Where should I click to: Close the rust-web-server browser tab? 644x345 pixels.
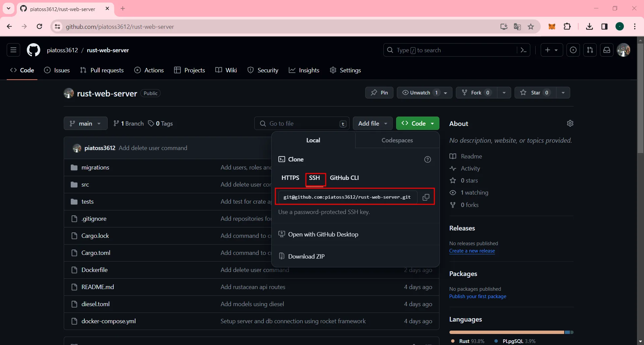coord(107,9)
